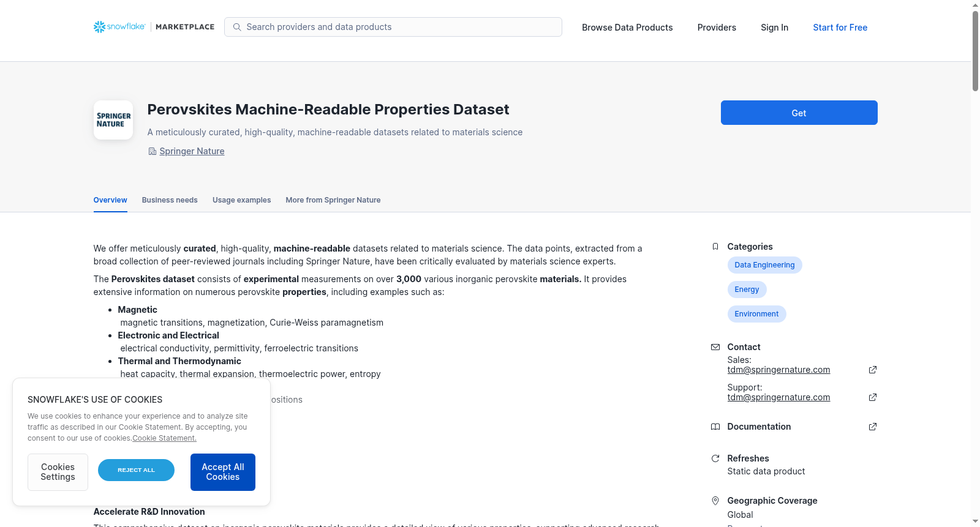The height and width of the screenshot is (527, 980).
Task: Click the 'Thermal and Thermodynamic' bullet heading
Action: [x=179, y=361]
